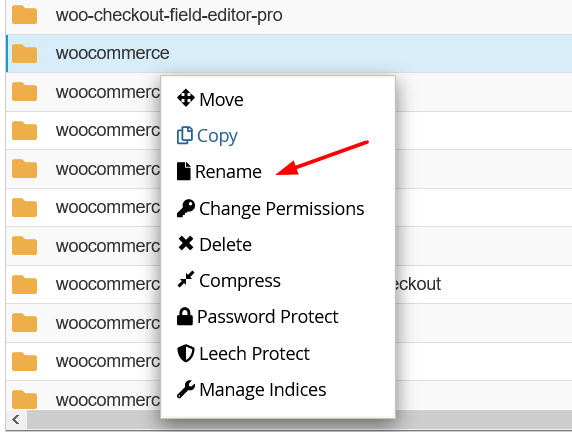Click the Delete X icon
Screen dimensions: 572x432
pos(186,243)
